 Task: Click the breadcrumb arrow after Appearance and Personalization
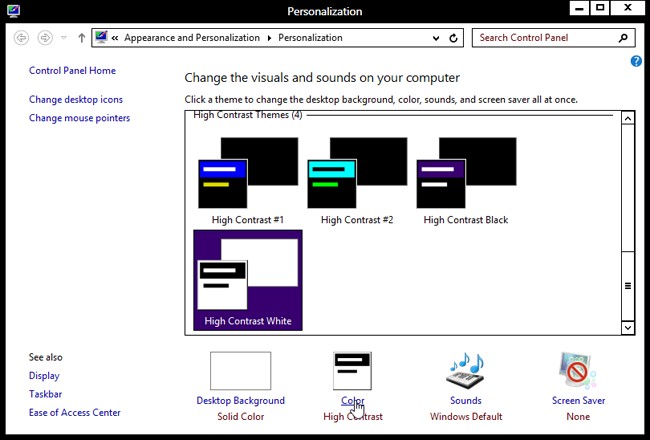pos(269,38)
